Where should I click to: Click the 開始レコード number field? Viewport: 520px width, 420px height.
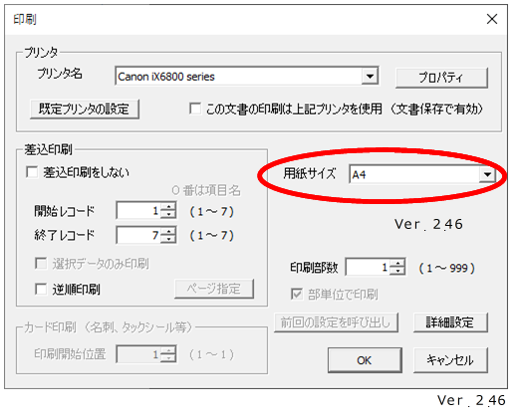(138, 210)
